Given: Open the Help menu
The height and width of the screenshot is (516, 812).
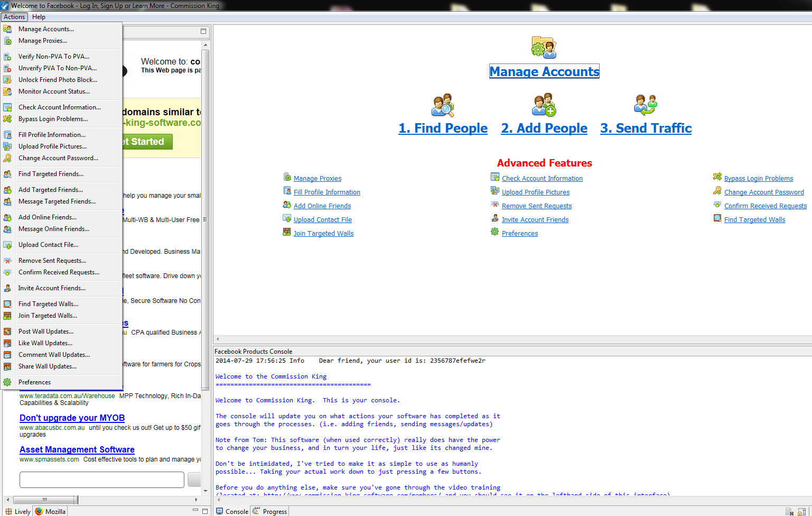Looking at the screenshot, I should click(39, 17).
